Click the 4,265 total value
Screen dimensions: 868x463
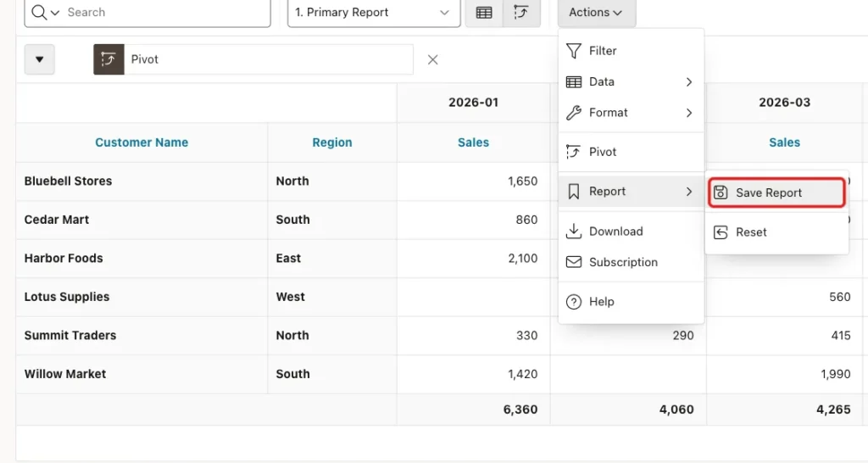click(833, 410)
